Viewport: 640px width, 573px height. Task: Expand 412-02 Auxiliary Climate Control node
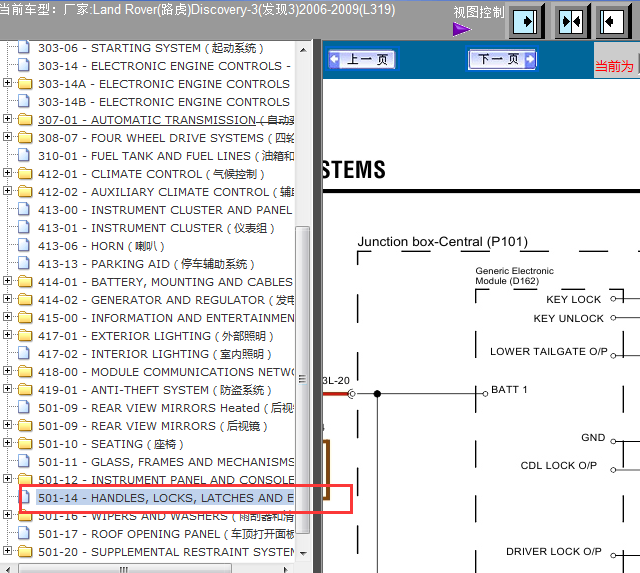pyautogui.click(x=7, y=191)
